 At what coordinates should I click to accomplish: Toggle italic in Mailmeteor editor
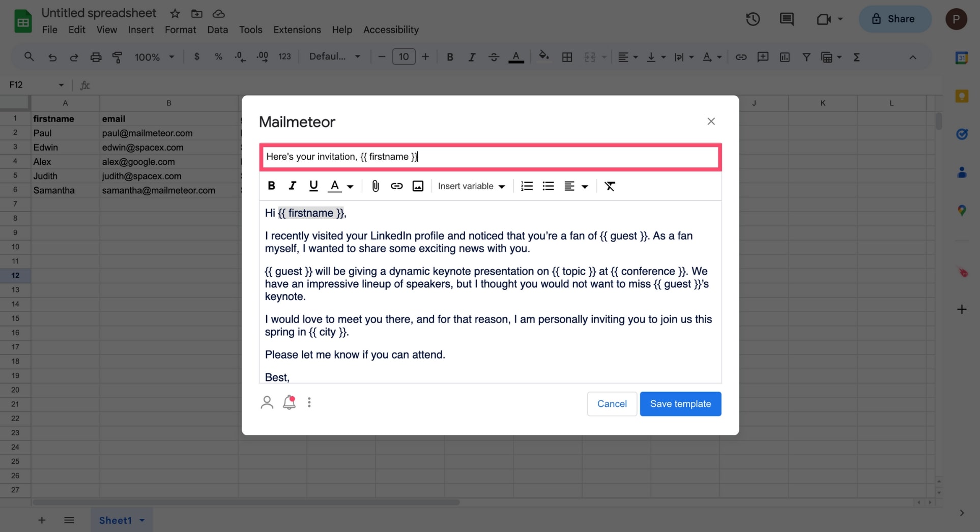click(292, 186)
